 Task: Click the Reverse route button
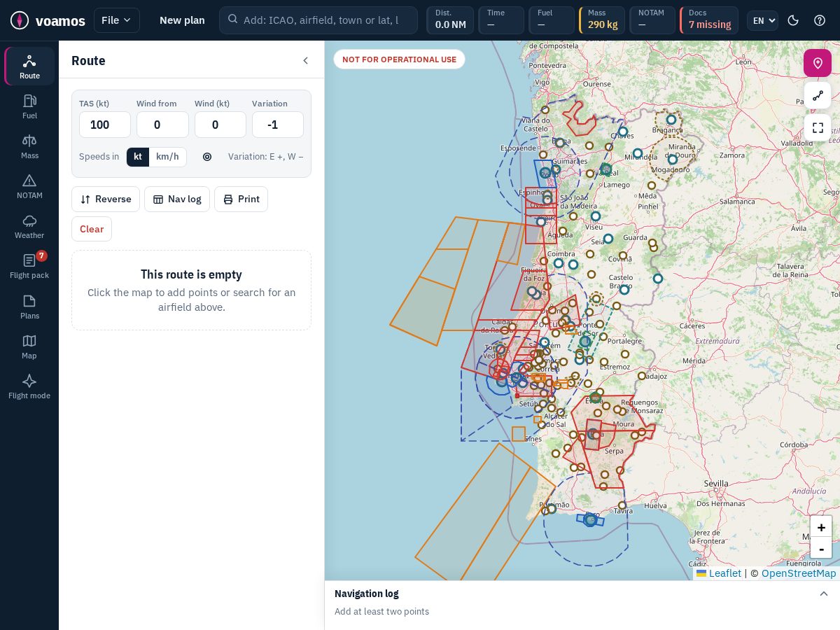(x=106, y=199)
